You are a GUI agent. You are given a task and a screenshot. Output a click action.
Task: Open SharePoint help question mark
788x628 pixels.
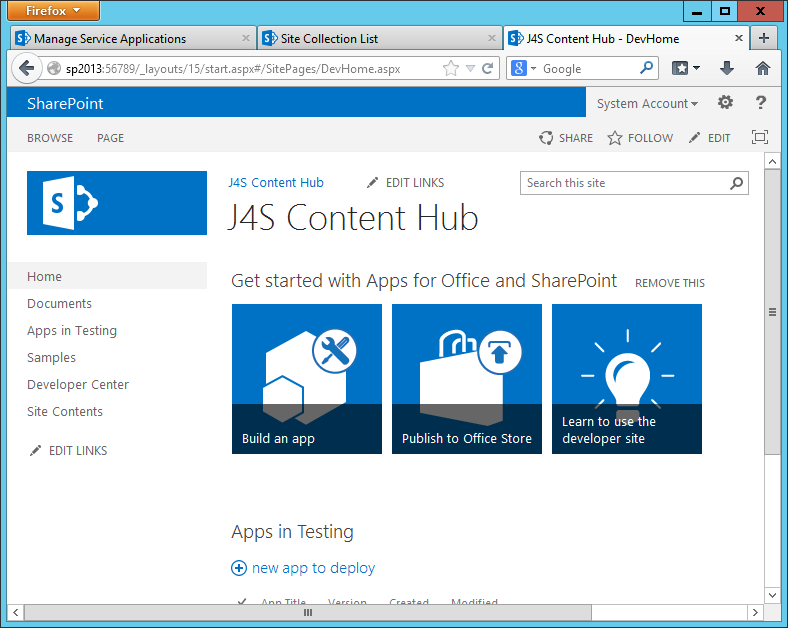(x=761, y=103)
